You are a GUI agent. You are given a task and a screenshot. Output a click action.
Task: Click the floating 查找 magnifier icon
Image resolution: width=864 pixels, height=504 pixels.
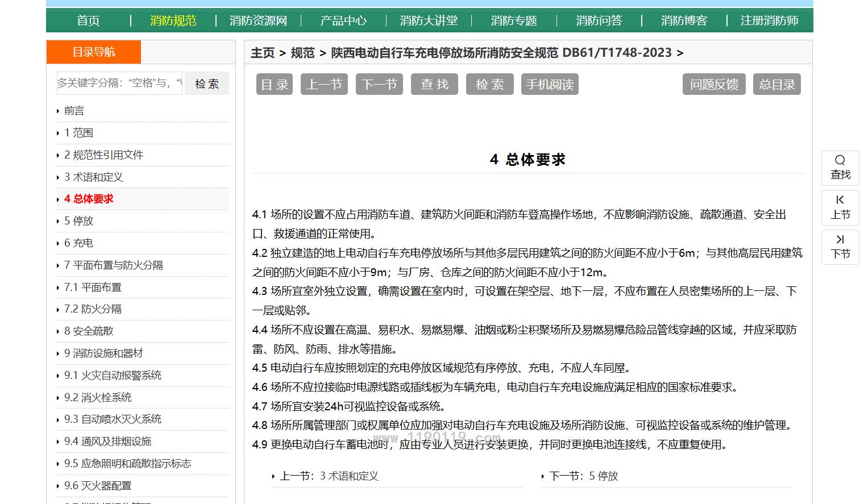point(840,161)
